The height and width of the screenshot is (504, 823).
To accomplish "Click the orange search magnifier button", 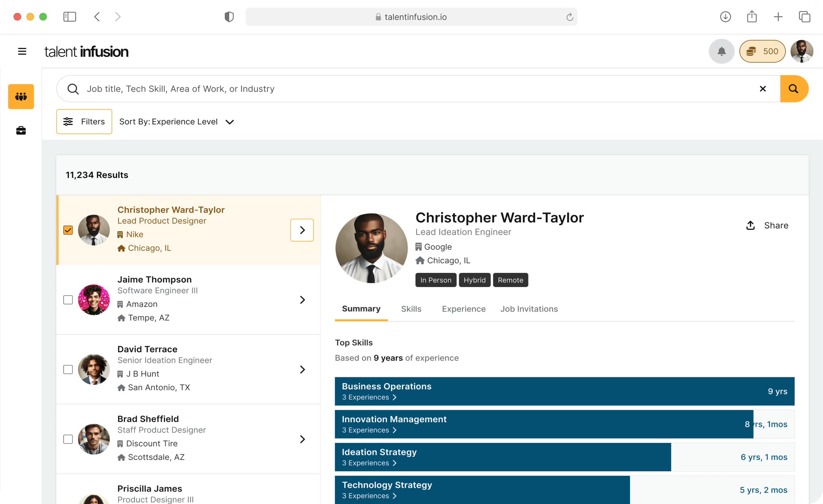I will click(794, 89).
